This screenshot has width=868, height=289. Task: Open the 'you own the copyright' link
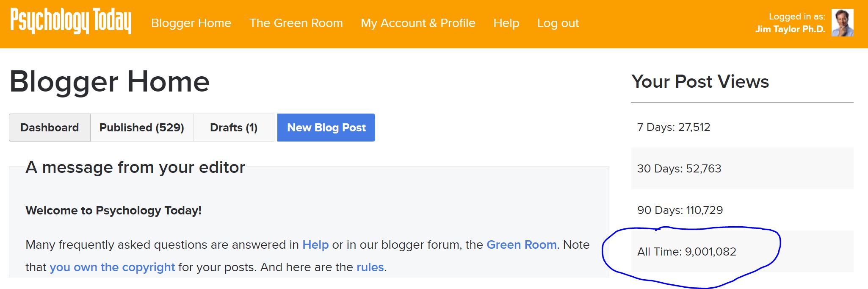pos(112,267)
